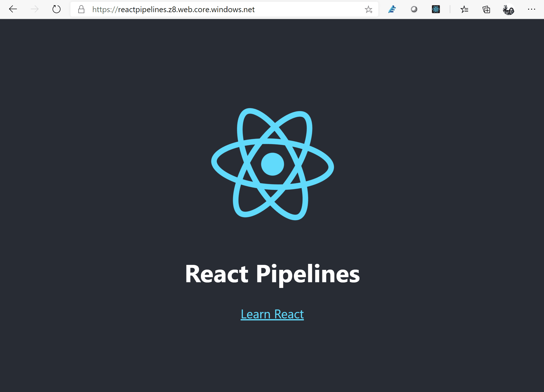Viewport: 544px width, 392px height.
Task: View site info via lock icon
Action: [81, 9]
